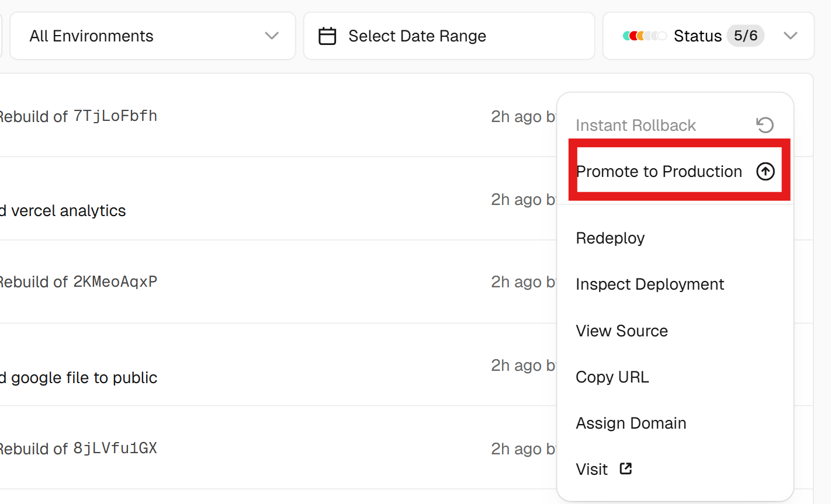
Task: Click Copy URL
Action: pyautogui.click(x=612, y=377)
